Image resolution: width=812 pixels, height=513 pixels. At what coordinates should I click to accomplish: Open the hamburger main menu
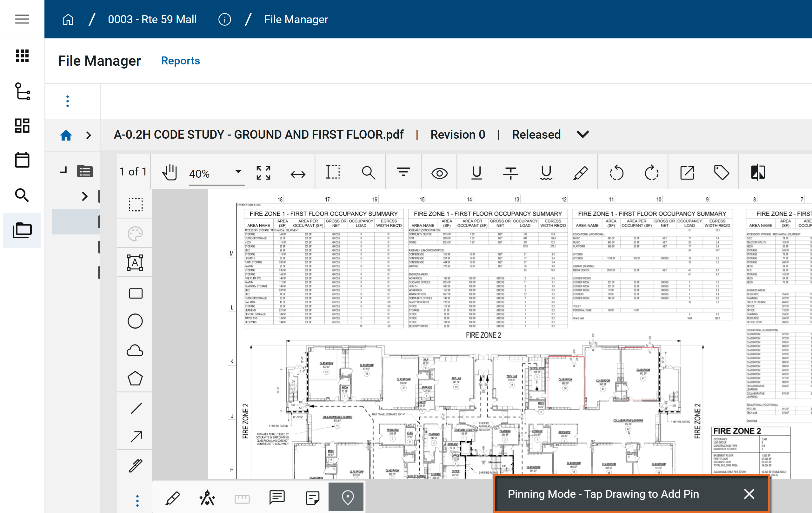pos(22,19)
